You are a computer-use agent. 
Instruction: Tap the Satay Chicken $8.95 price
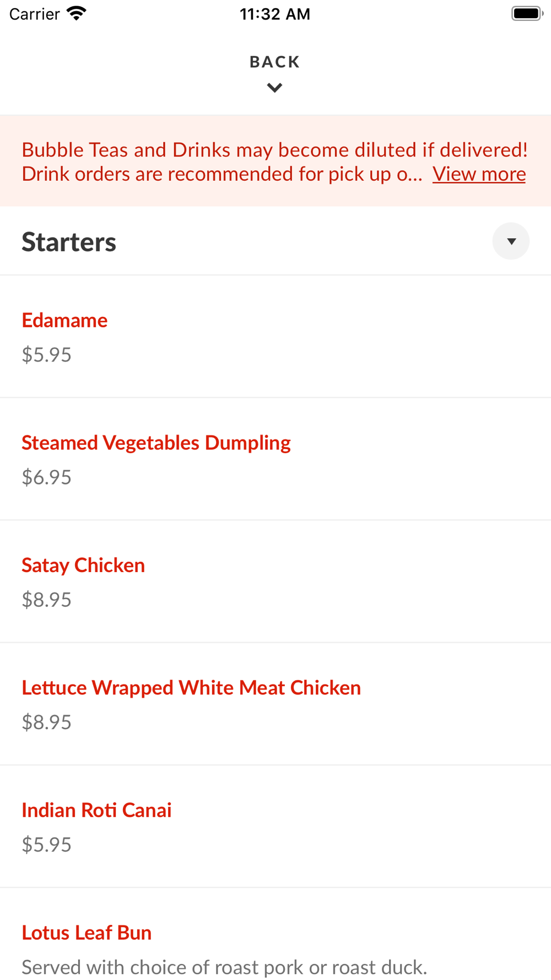pyautogui.click(x=47, y=599)
